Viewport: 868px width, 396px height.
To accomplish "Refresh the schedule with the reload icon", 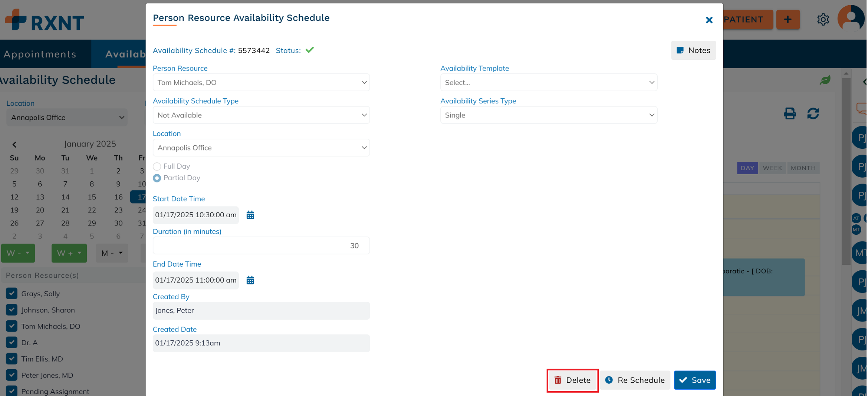I will pyautogui.click(x=813, y=113).
